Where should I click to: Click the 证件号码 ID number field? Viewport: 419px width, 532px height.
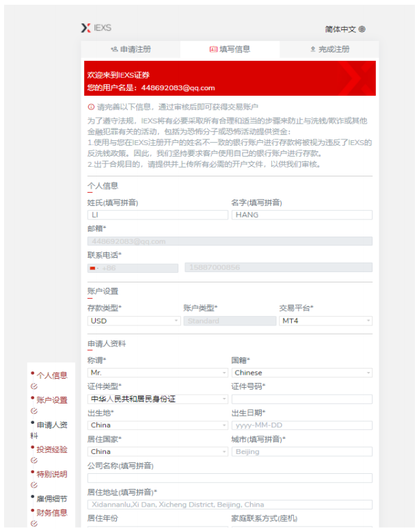click(x=302, y=399)
